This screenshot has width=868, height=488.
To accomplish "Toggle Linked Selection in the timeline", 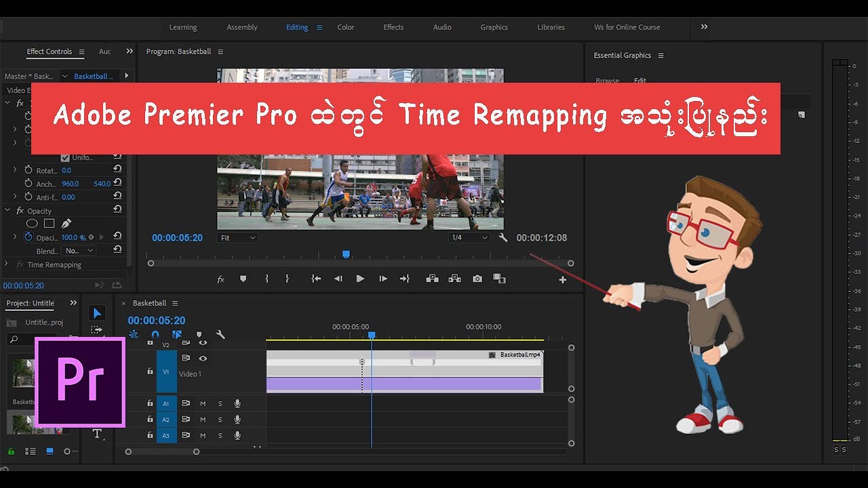I will click(177, 334).
